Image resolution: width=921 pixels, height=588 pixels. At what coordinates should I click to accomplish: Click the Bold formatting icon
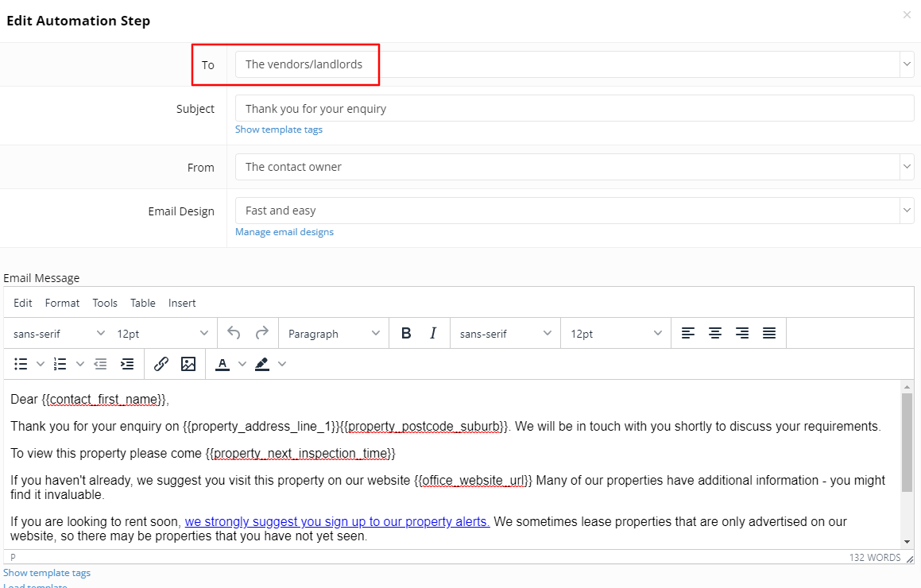406,334
